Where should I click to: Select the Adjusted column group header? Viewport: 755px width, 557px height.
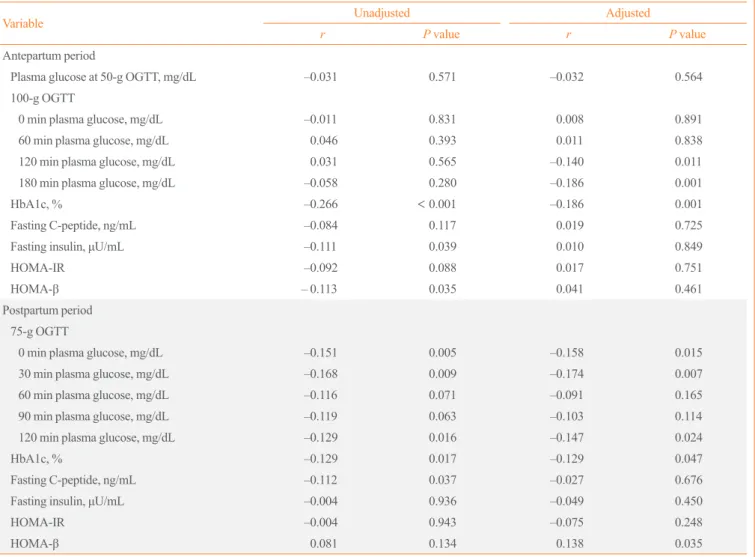pos(628,13)
